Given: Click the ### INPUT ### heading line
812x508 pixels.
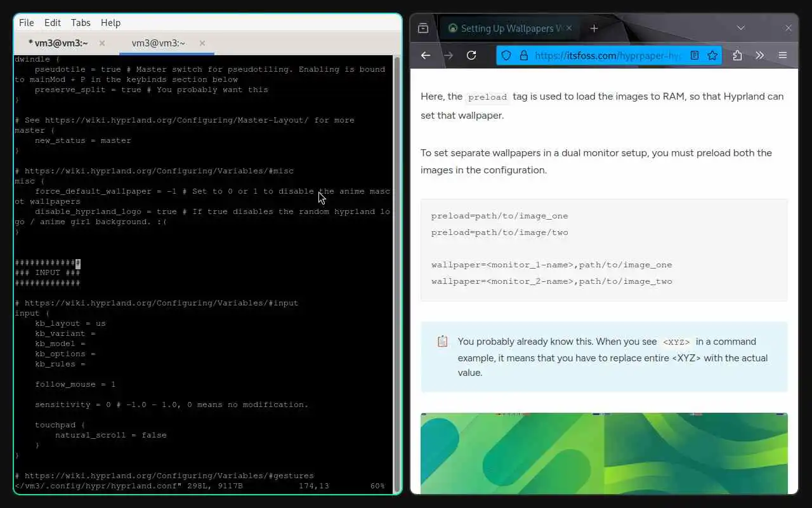Looking at the screenshot, I should pyautogui.click(x=48, y=272).
